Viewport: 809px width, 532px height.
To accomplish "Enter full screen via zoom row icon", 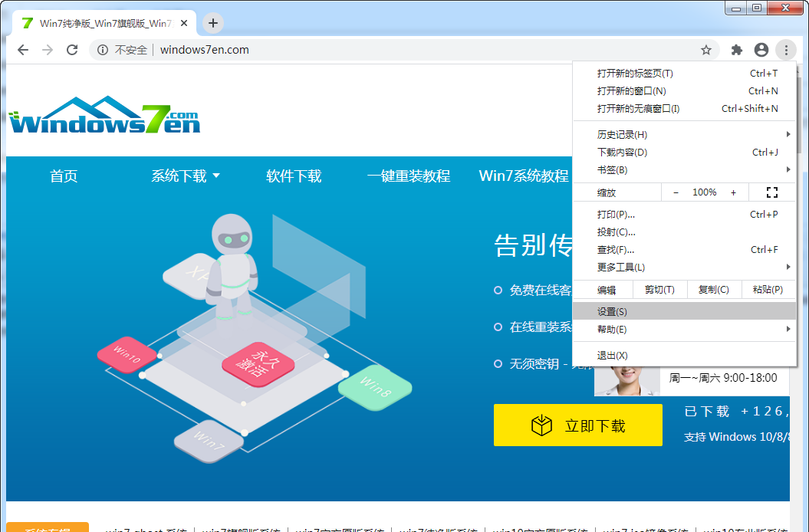I will pos(772,192).
